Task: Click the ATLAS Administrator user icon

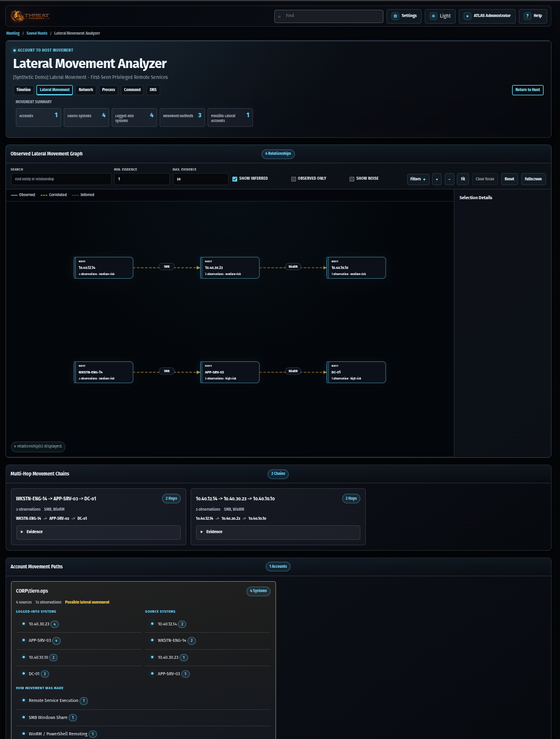Action: [467, 16]
